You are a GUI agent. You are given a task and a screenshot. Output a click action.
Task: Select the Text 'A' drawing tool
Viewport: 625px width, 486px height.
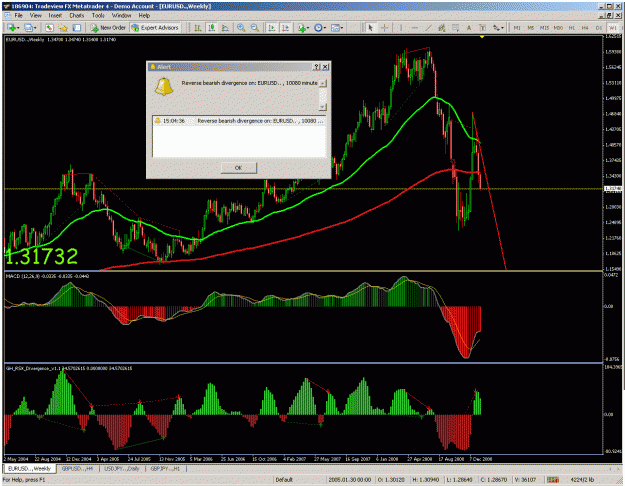(x=469, y=28)
